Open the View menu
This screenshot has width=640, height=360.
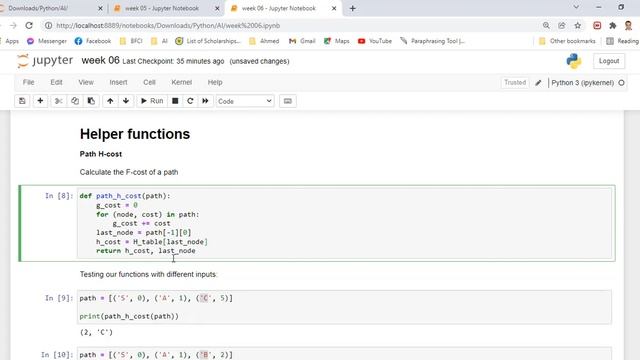(x=86, y=82)
